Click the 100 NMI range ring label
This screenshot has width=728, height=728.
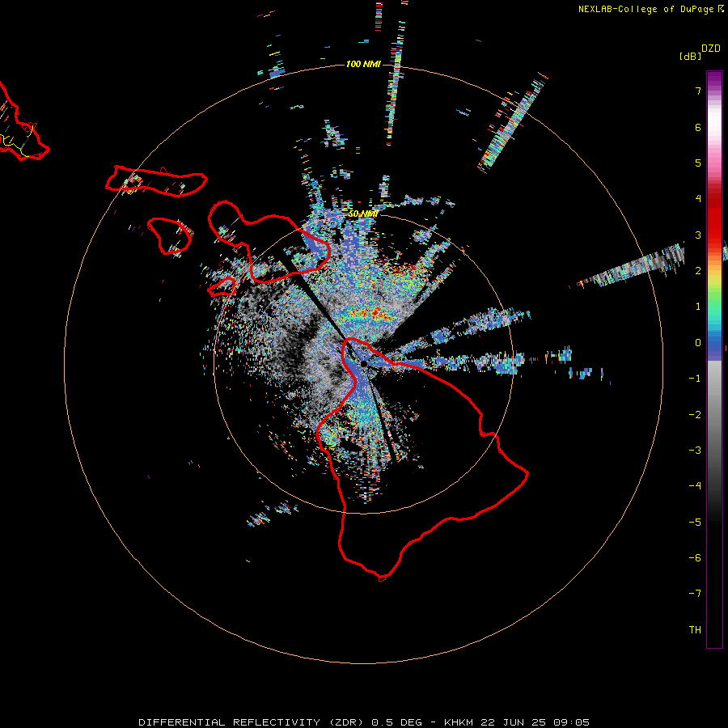(363, 64)
